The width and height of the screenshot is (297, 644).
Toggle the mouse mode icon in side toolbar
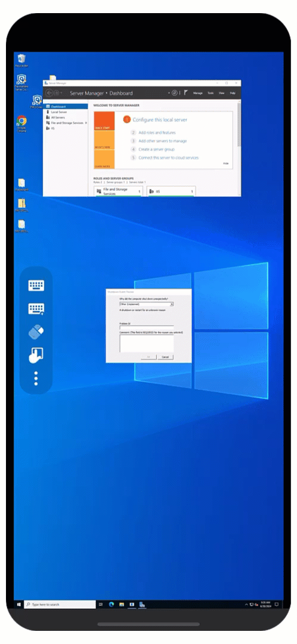click(x=36, y=332)
